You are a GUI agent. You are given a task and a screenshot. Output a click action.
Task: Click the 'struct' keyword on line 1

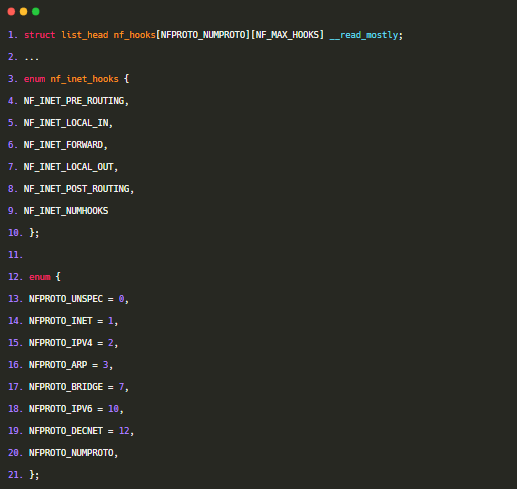click(40, 35)
